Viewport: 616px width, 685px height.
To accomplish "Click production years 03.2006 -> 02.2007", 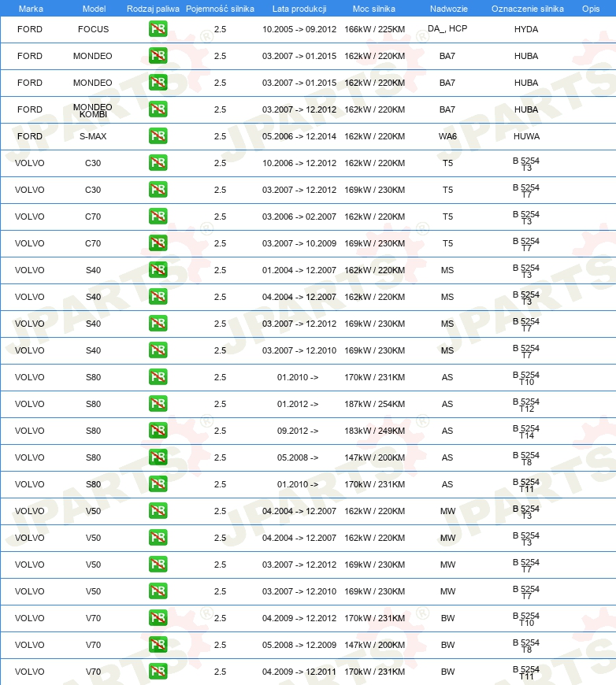I will point(299,217).
